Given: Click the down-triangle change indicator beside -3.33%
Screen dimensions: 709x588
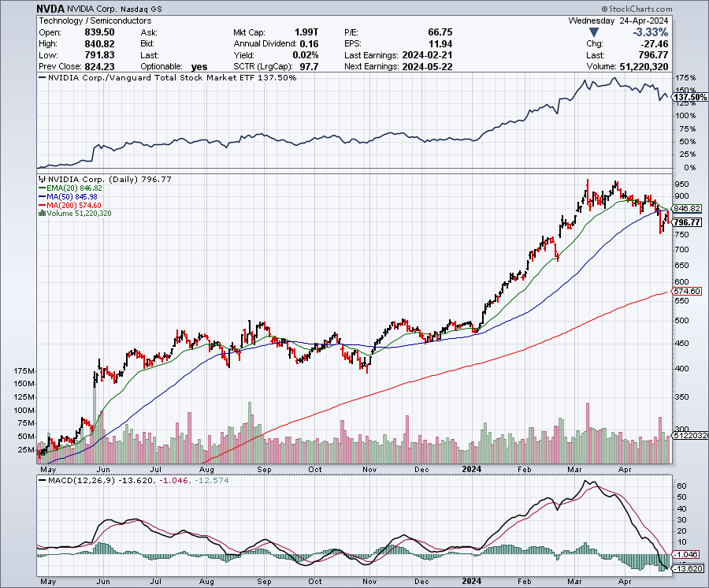Looking at the screenshot, I should point(594,32).
